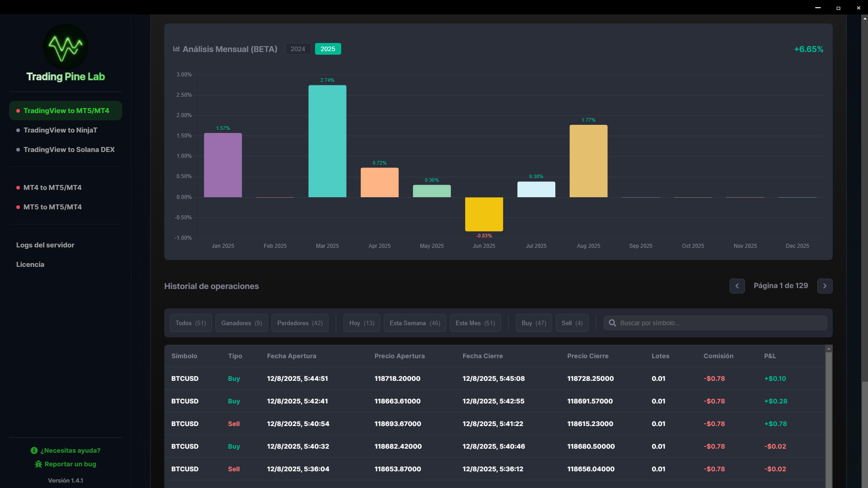Filter operations by Perdedores

coord(300,323)
